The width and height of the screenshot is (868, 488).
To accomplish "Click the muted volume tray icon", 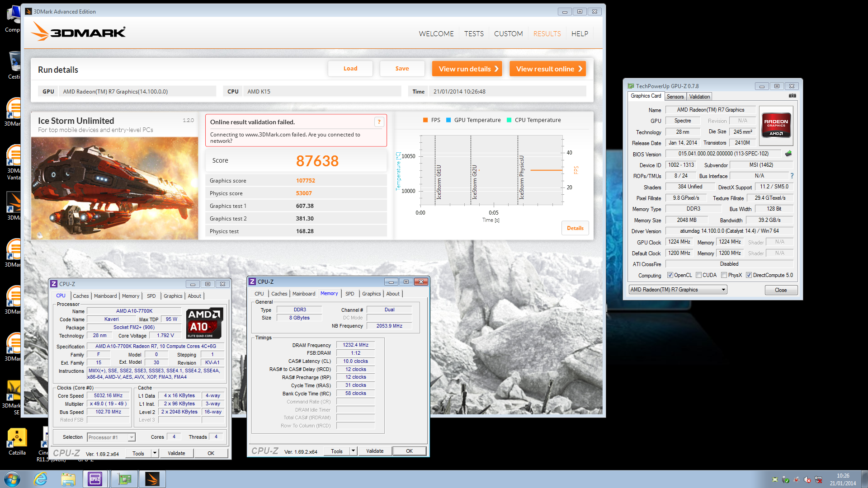I will (807, 480).
